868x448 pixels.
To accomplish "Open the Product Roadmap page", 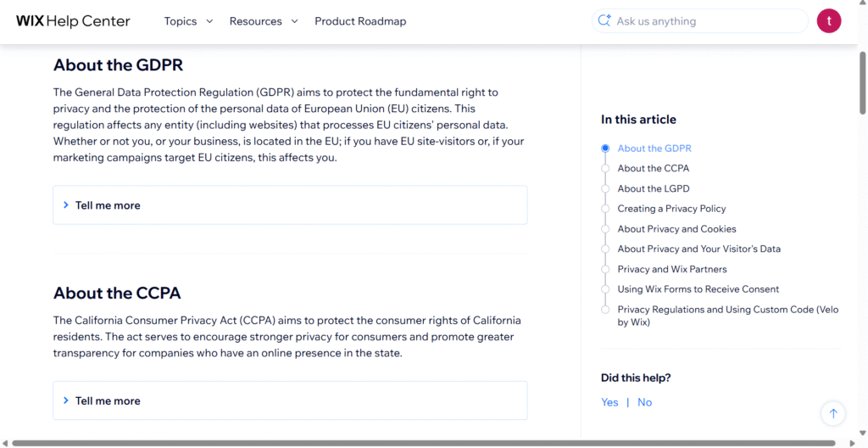I will (360, 21).
